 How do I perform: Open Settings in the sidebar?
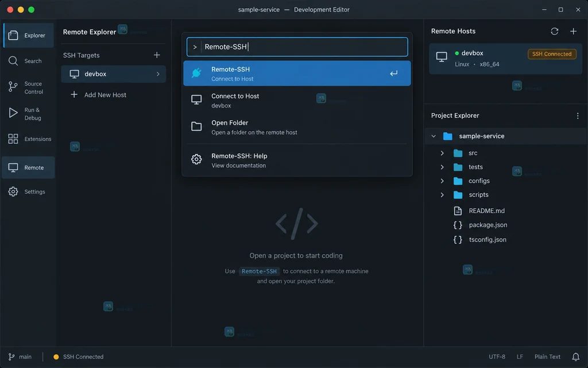29,191
